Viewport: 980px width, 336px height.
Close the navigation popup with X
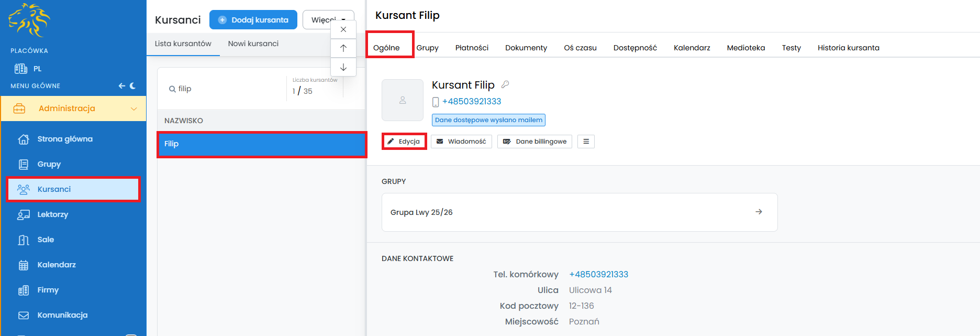(343, 29)
